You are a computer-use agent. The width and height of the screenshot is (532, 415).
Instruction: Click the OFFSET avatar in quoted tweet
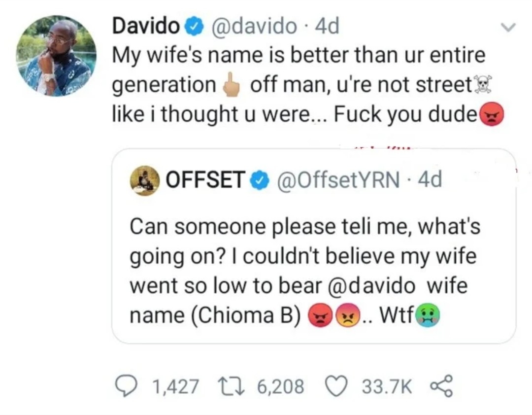(x=144, y=181)
